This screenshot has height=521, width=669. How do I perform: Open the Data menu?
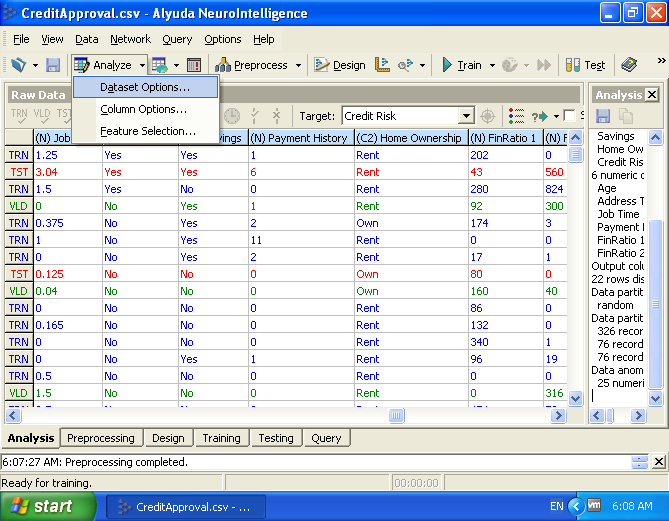click(x=87, y=39)
